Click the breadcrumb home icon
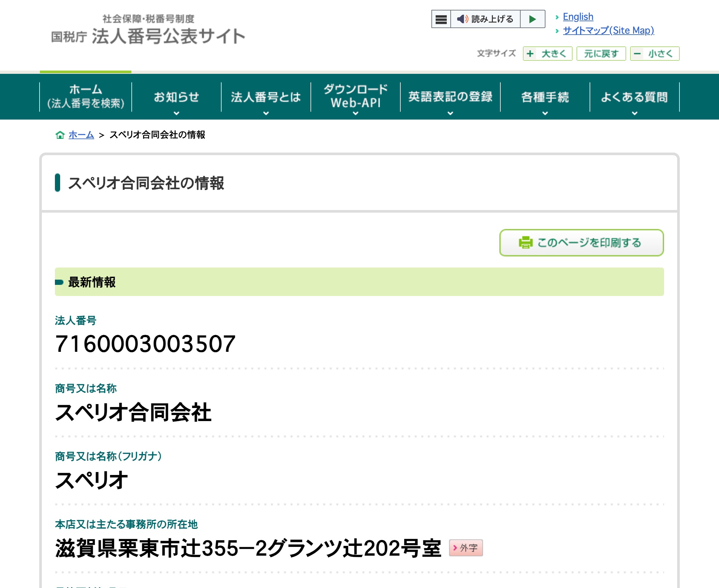Viewport: 719px width, 588px height. coord(60,135)
